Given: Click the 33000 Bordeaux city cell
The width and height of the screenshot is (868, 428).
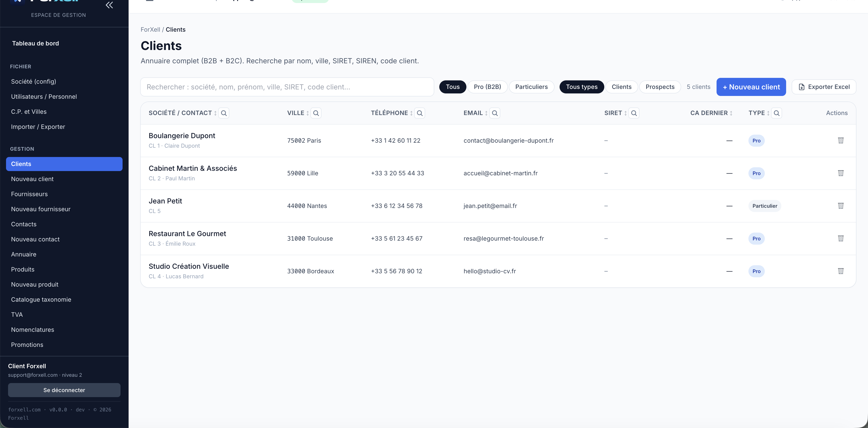Looking at the screenshot, I should [310, 271].
